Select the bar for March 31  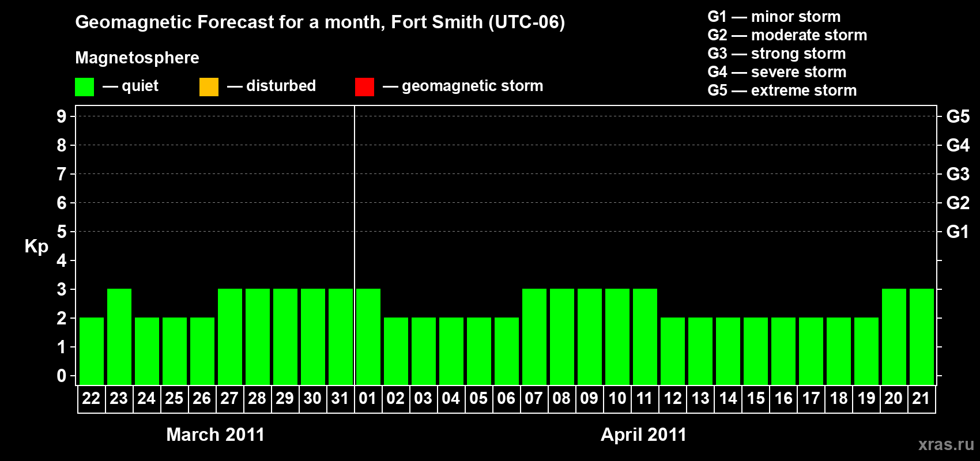tap(341, 337)
